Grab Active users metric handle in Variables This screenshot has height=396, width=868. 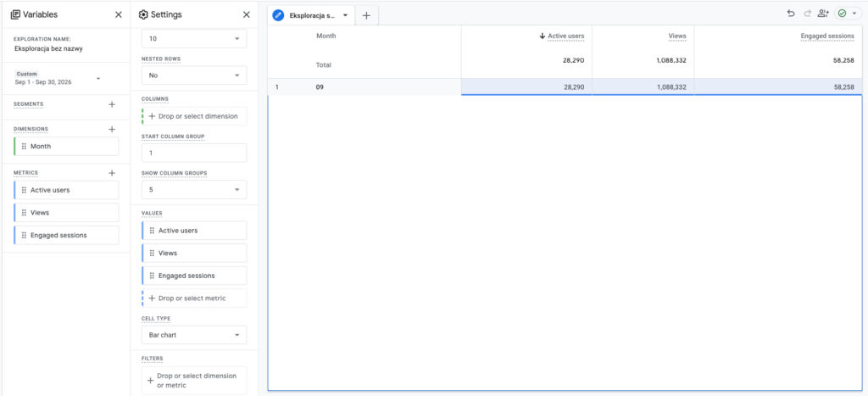click(24, 190)
